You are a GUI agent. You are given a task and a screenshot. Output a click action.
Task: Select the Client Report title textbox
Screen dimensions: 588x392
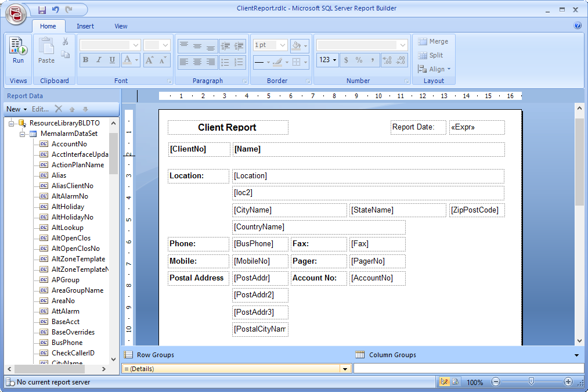click(228, 128)
